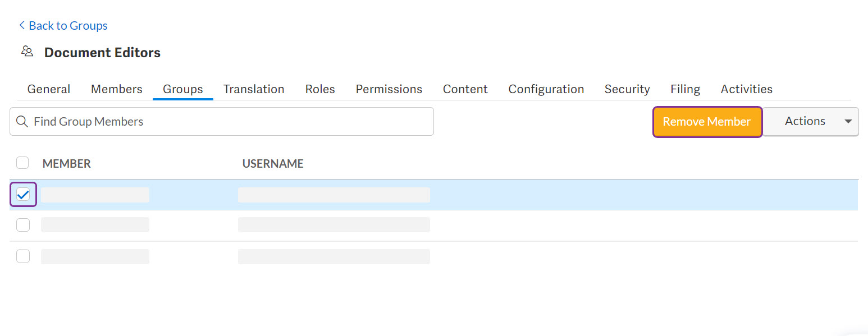Viewport: 868px width, 336px height.
Task: Switch to the Activities tab
Action: (x=746, y=89)
